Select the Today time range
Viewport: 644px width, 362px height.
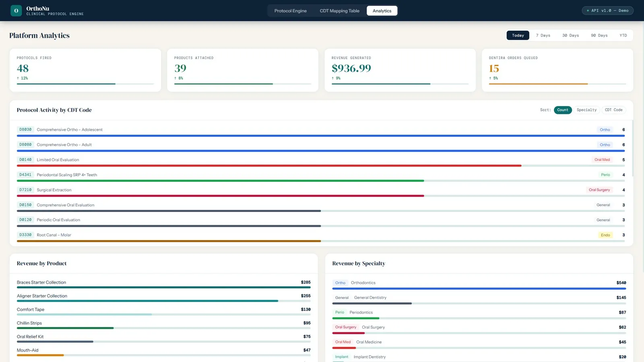tap(518, 35)
